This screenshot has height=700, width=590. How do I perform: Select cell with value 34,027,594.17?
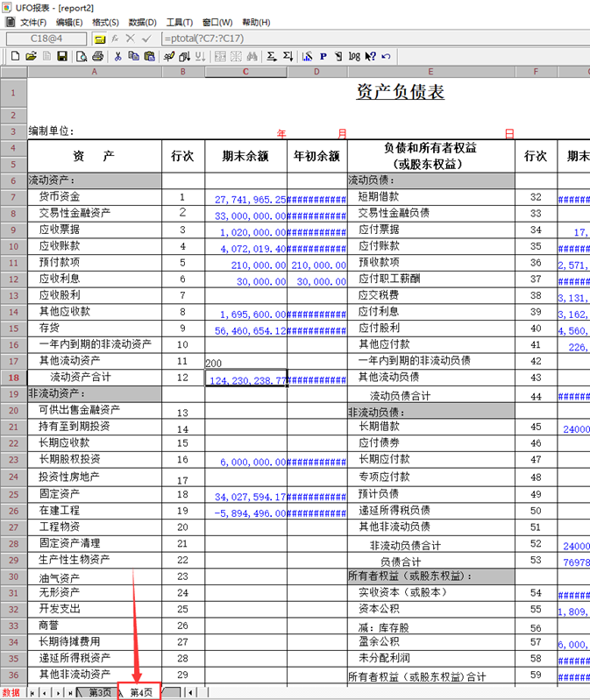coord(245,495)
